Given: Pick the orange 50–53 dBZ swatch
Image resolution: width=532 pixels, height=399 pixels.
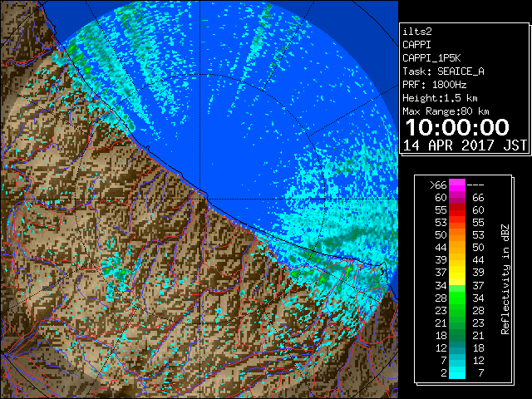Looking at the screenshot, I should tap(457, 234).
